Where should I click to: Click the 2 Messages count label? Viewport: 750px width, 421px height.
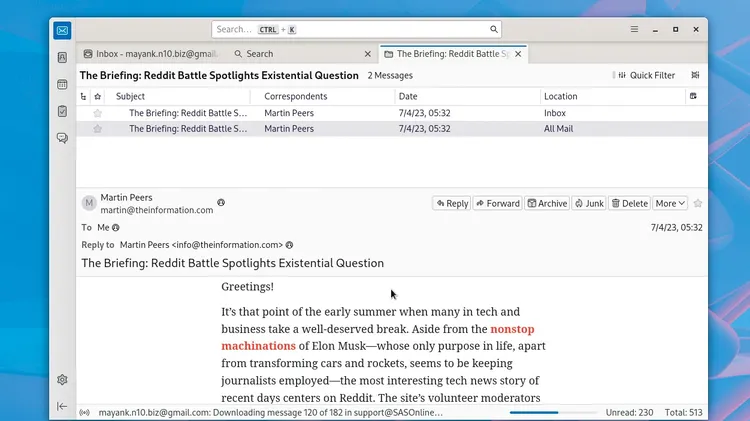(390, 76)
